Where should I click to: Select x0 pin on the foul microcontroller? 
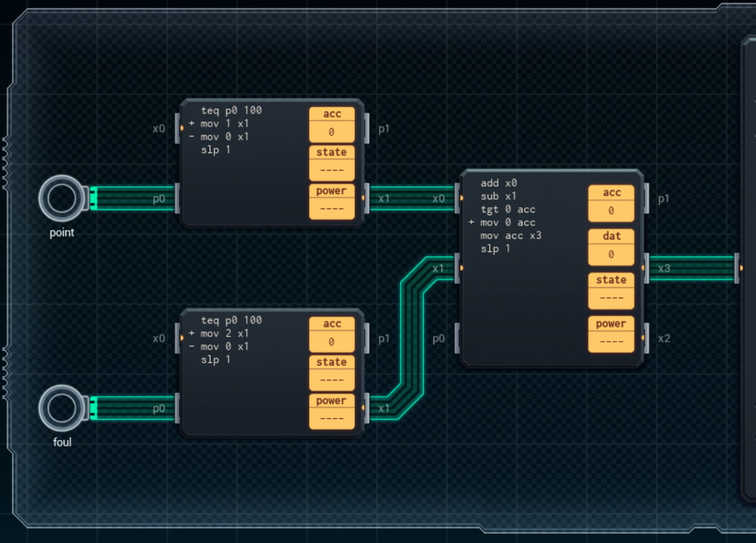177,338
